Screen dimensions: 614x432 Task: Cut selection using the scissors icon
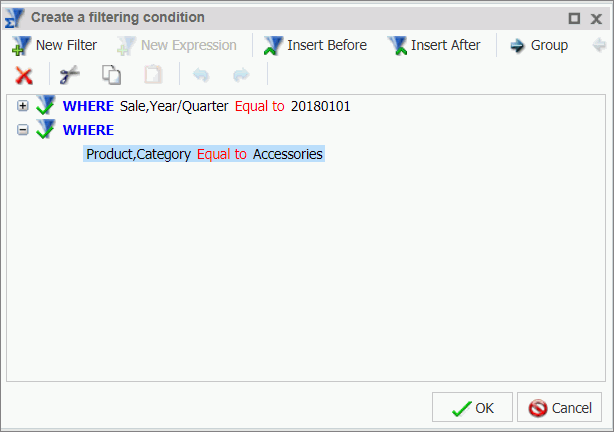(70, 75)
